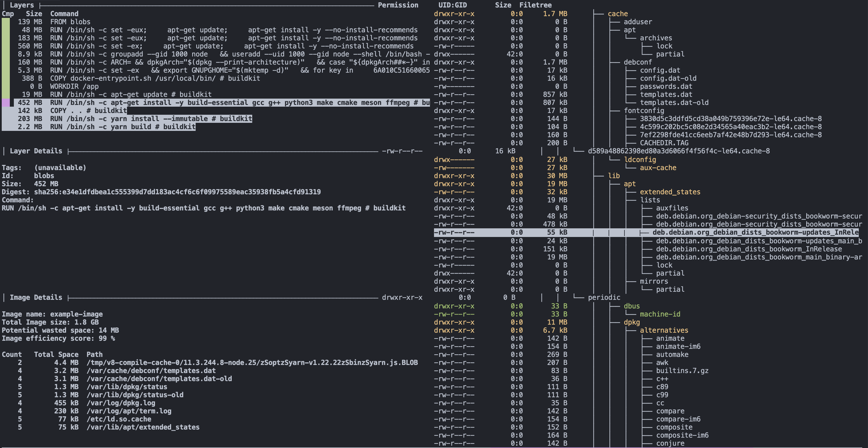Select the FROM blobs layer row
This screenshot has width=868, height=448.
tap(70, 22)
